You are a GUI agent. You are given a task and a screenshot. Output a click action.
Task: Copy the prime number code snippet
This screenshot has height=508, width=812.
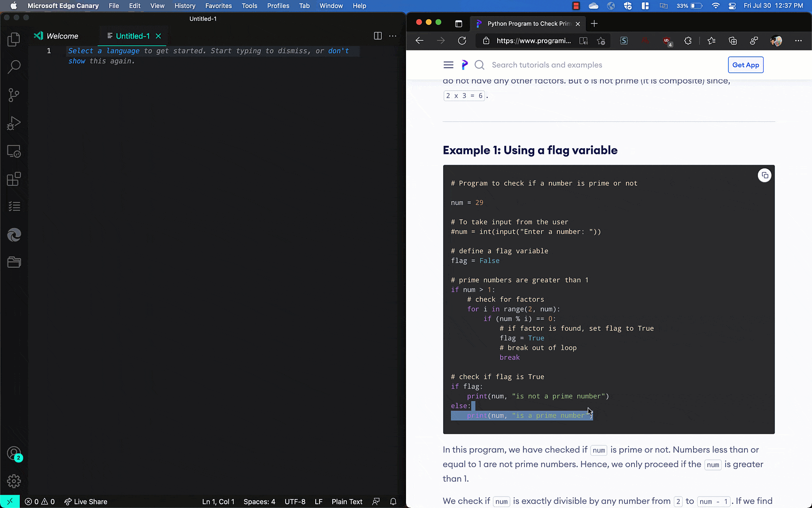764,175
